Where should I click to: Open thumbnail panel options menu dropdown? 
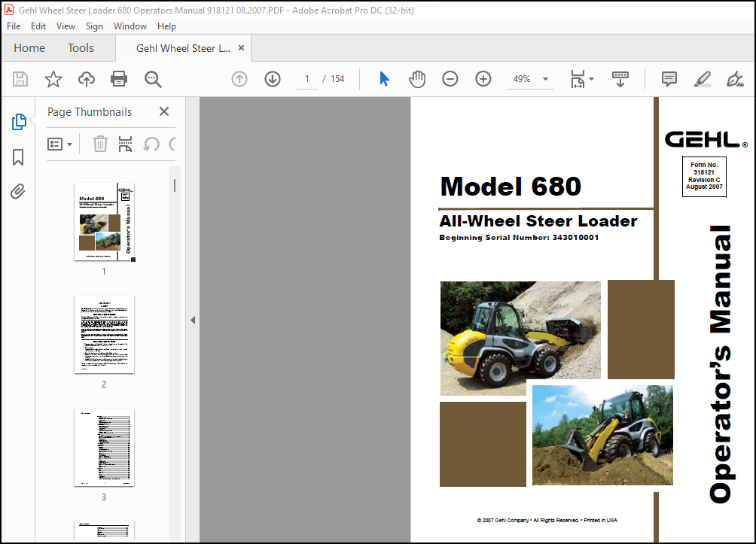point(59,144)
